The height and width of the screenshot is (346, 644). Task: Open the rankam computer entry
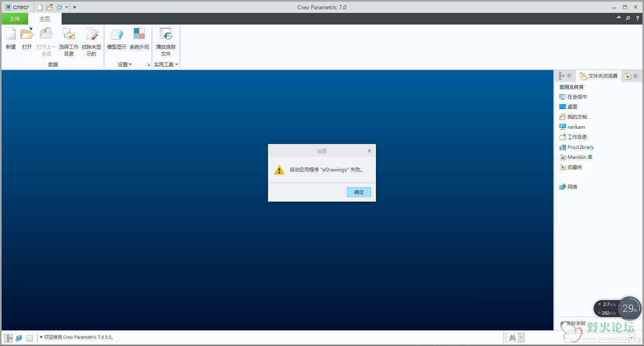point(572,127)
